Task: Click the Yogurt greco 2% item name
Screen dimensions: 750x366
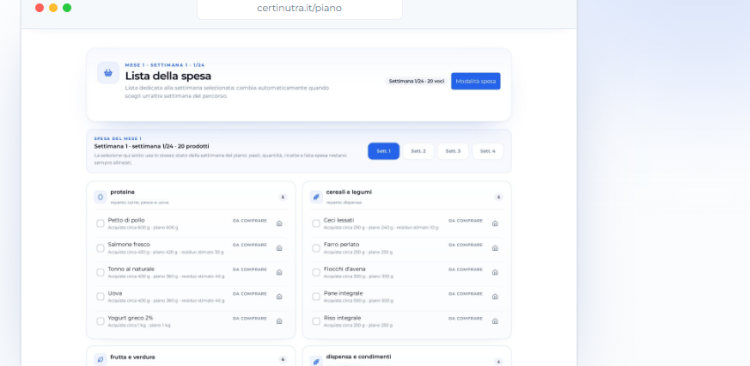Action: (130, 318)
